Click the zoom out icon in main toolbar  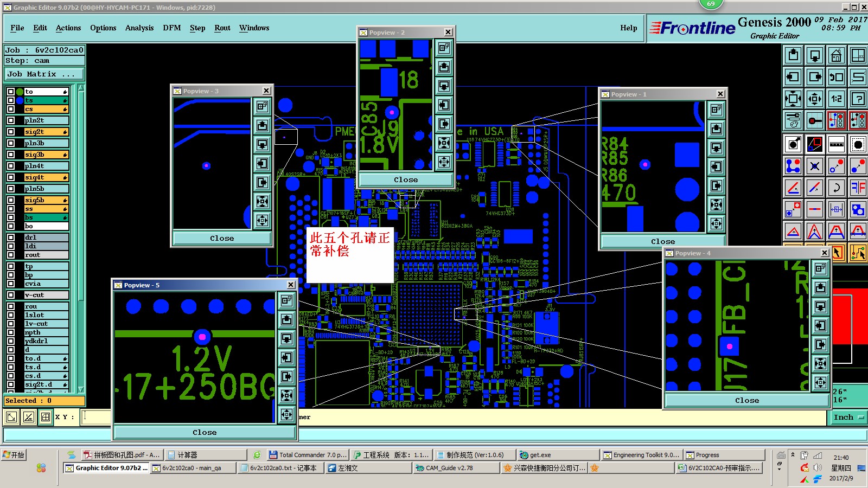coord(815,99)
